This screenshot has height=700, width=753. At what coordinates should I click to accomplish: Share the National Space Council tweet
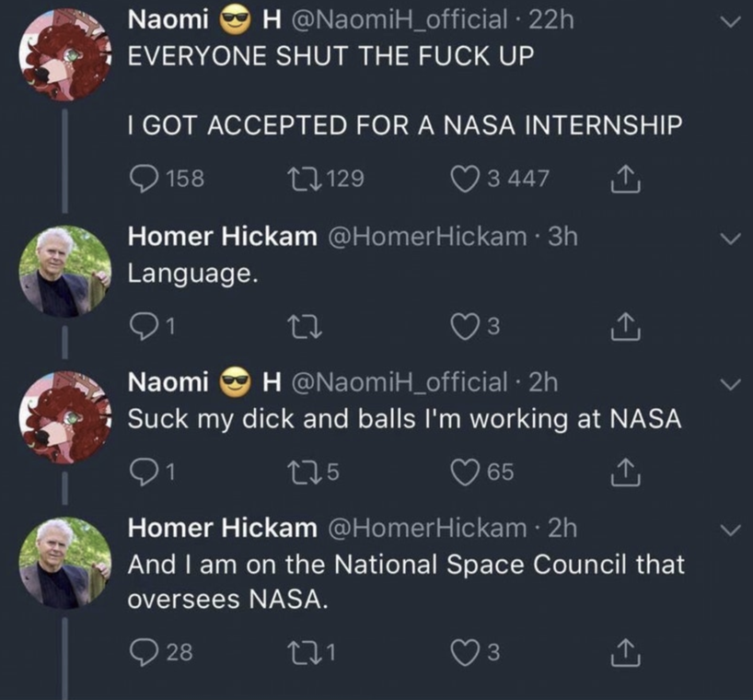pyautogui.click(x=624, y=653)
